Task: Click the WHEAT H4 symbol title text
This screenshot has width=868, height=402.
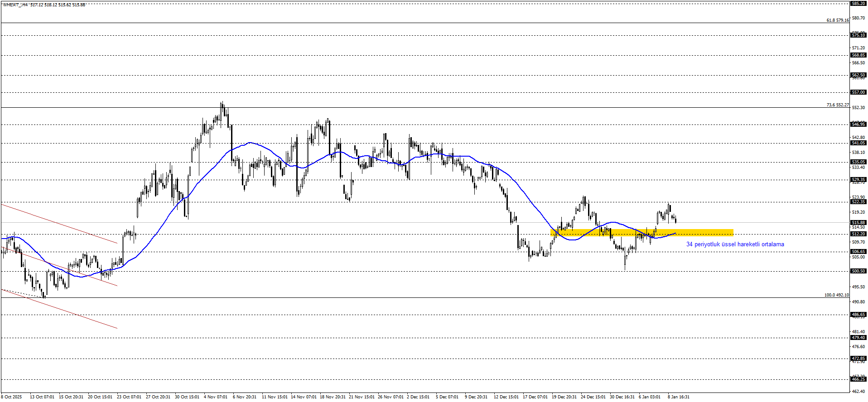Action: [x=43, y=5]
